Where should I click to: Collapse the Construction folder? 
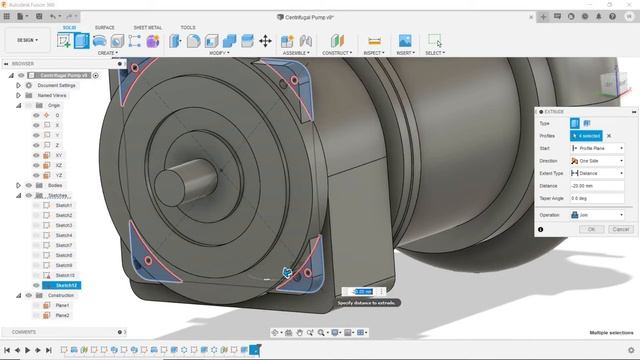click(18, 295)
